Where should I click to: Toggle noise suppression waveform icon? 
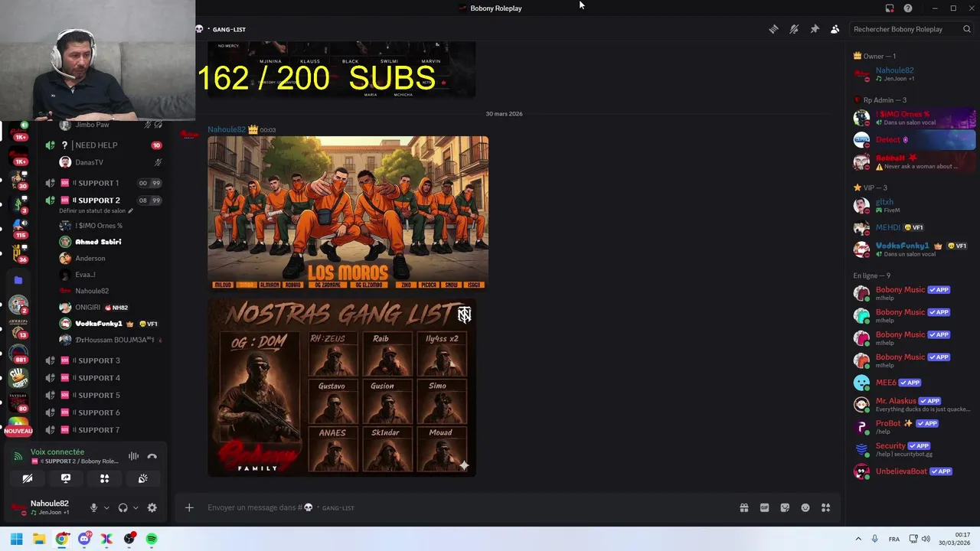[x=133, y=456]
